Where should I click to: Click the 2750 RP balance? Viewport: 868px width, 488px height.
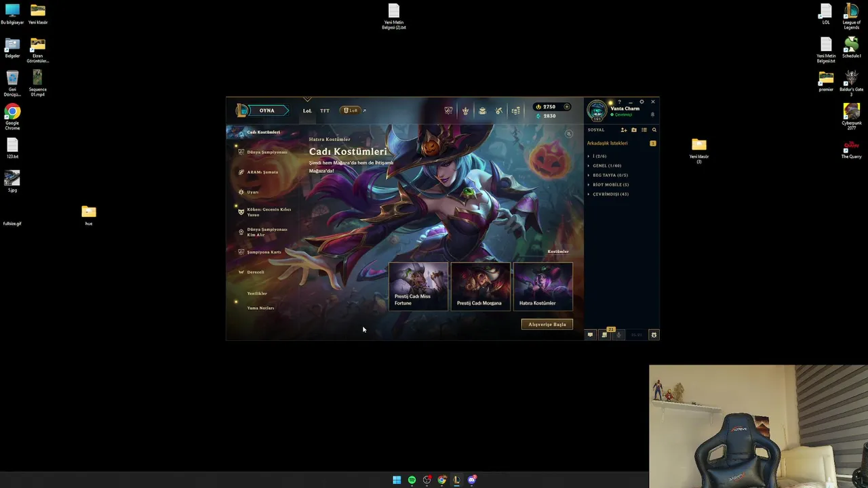(x=546, y=106)
